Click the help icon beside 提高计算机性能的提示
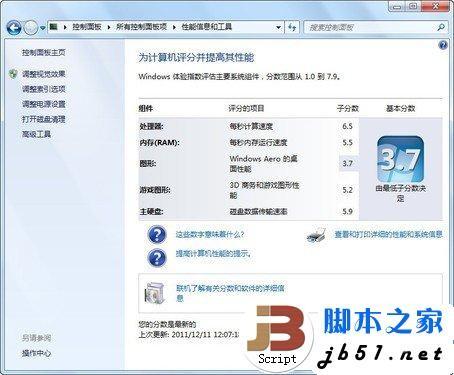Screen dimensions: 454x375 coord(157,257)
